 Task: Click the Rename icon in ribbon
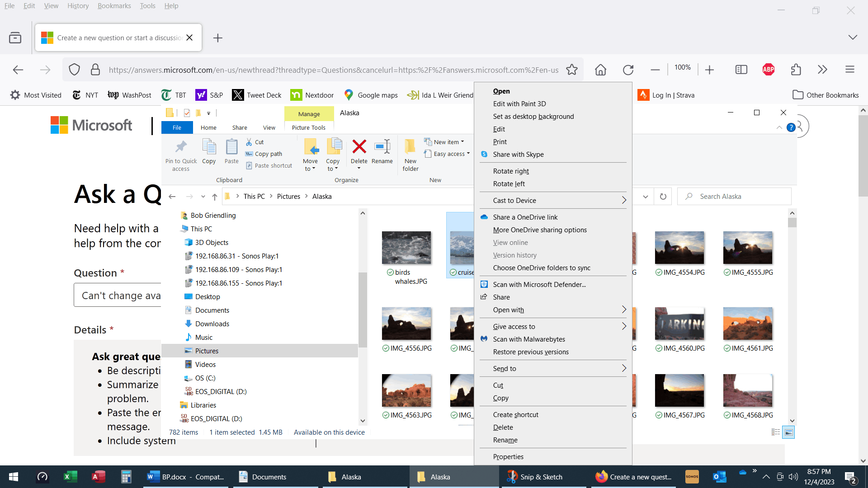click(x=382, y=147)
